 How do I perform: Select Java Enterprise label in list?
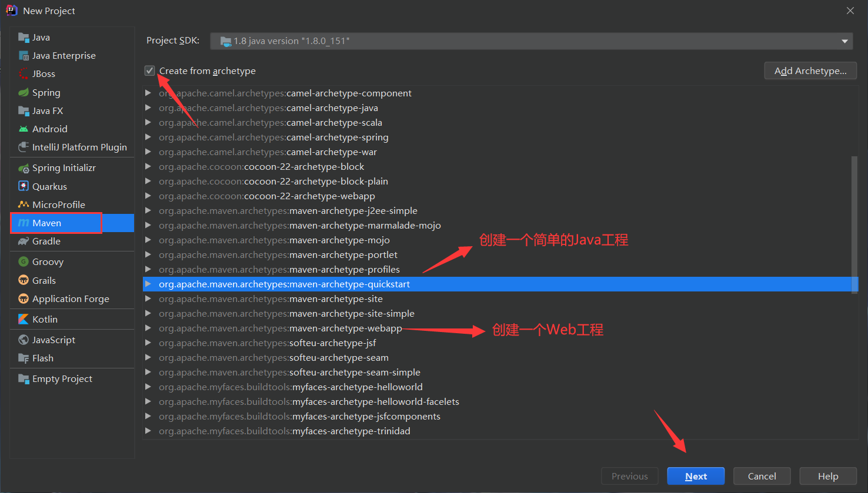(64, 56)
